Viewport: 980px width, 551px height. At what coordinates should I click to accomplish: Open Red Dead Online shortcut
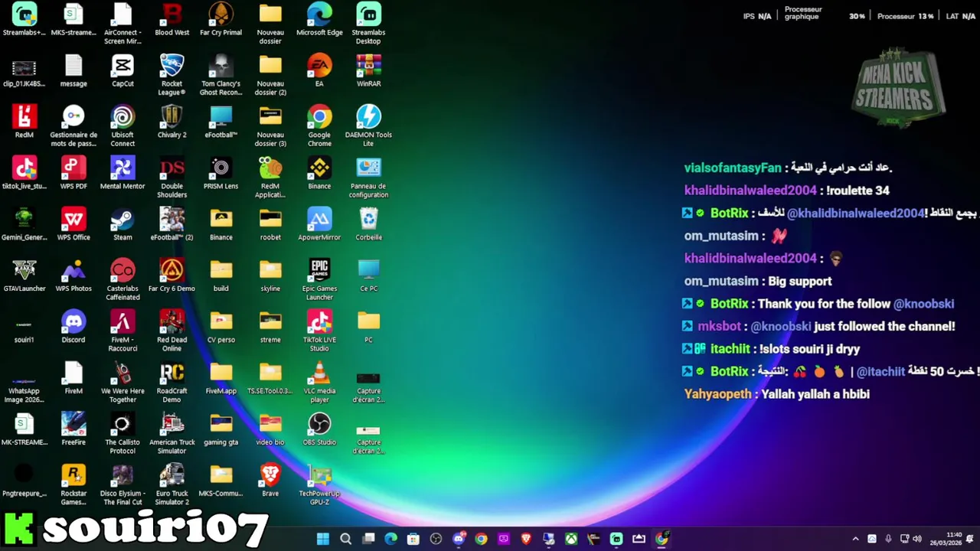(171, 331)
